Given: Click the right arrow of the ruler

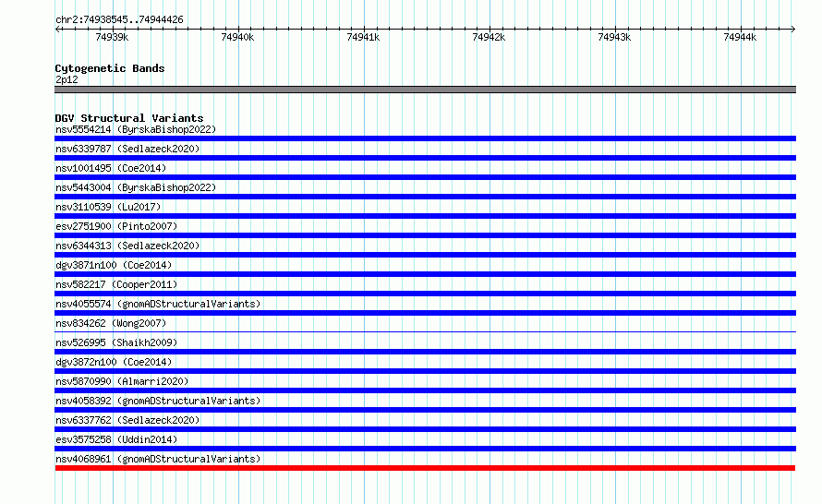Looking at the screenshot, I should [x=793, y=29].
